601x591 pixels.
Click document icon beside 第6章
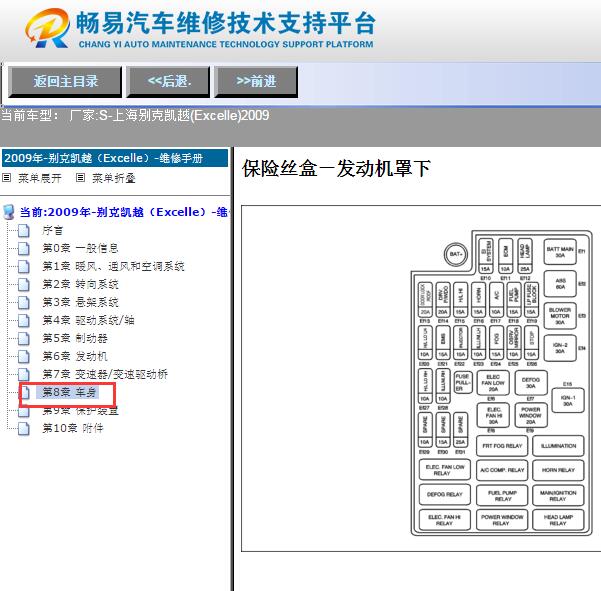pos(24,357)
